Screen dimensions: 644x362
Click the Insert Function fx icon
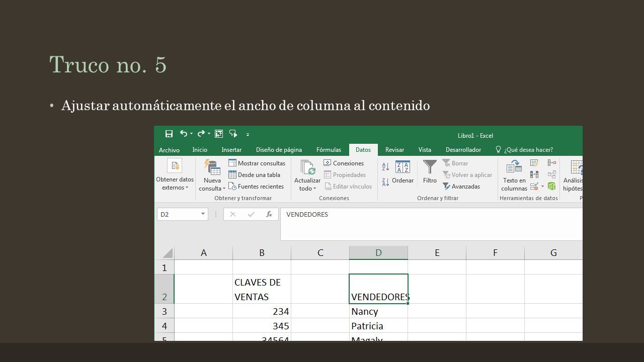(x=269, y=214)
